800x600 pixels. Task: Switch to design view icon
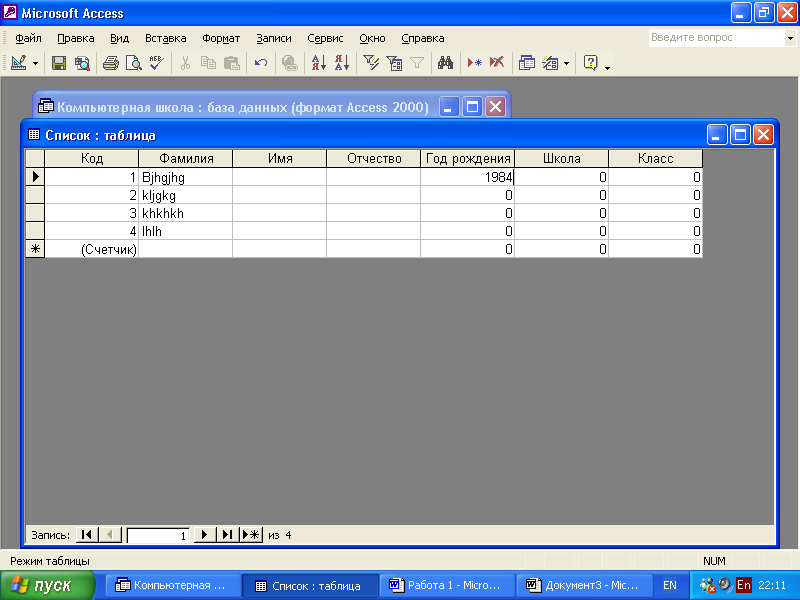(18, 63)
